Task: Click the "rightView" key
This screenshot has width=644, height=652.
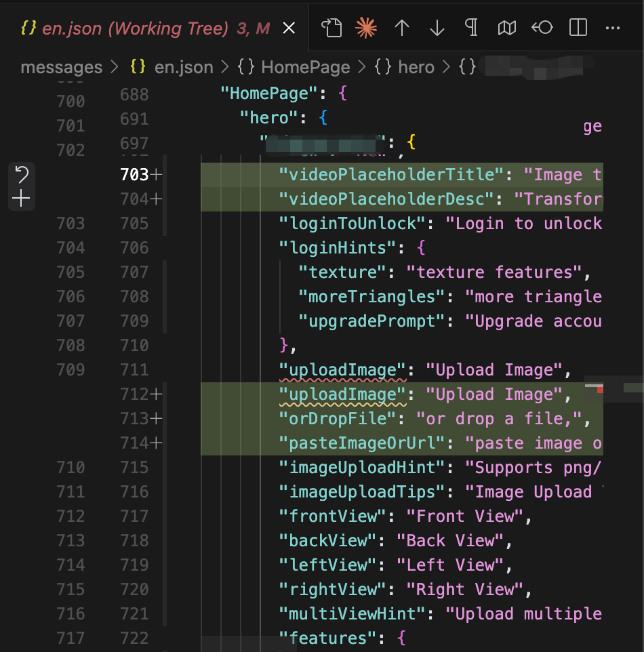Action: pyautogui.click(x=332, y=590)
